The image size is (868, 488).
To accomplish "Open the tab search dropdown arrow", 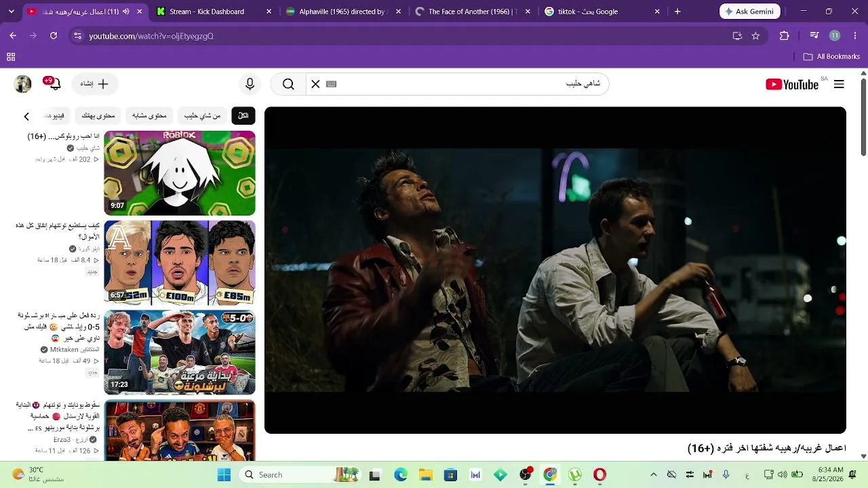I will pyautogui.click(x=11, y=12).
